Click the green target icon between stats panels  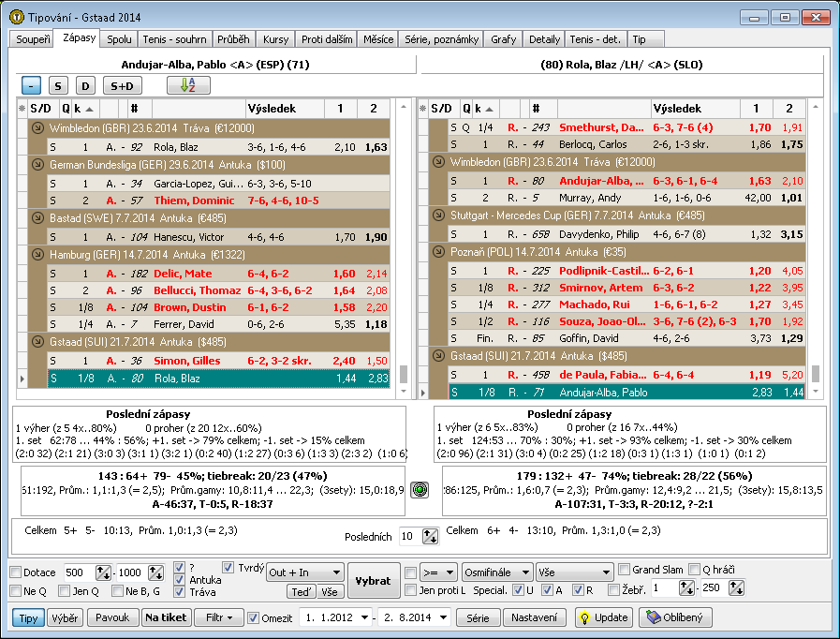(420, 490)
